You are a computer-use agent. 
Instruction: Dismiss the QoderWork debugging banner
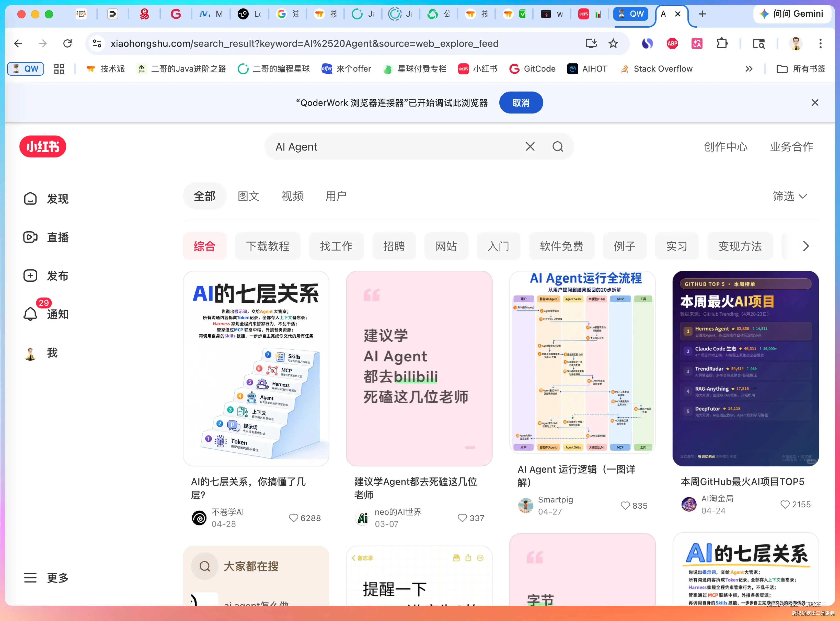814,103
